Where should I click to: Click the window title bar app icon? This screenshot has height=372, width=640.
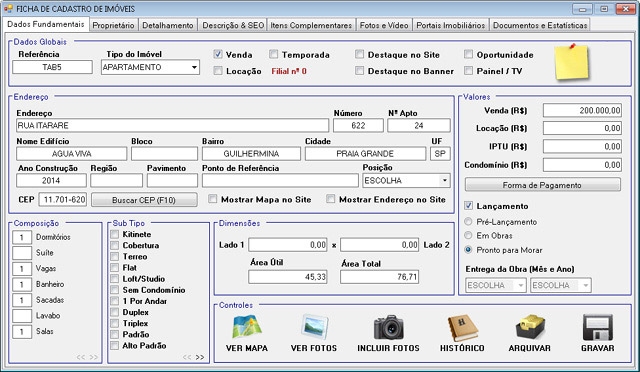(x=8, y=8)
